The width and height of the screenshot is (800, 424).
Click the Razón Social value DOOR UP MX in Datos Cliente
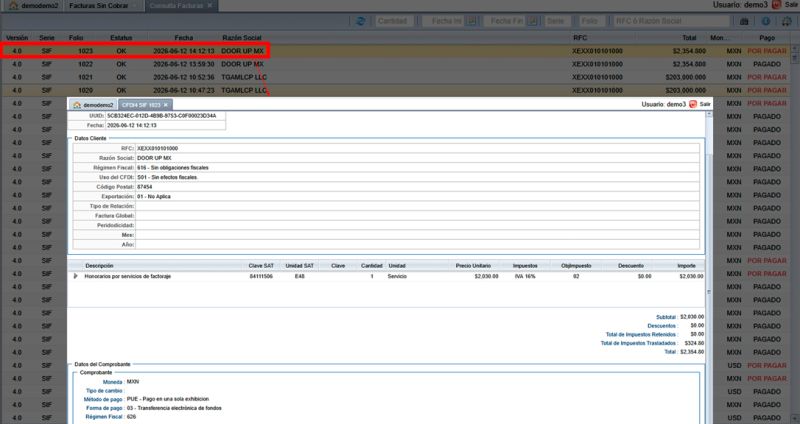[x=154, y=158]
